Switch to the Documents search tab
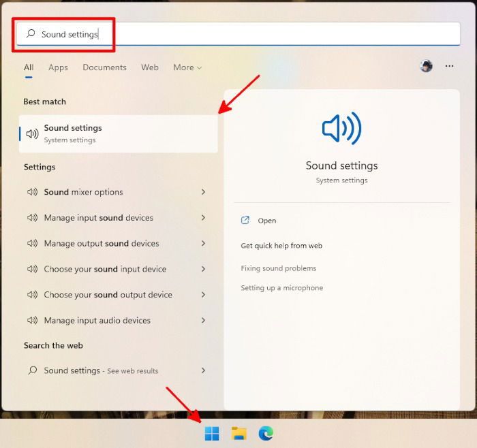This screenshot has height=448, width=477. [104, 67]
